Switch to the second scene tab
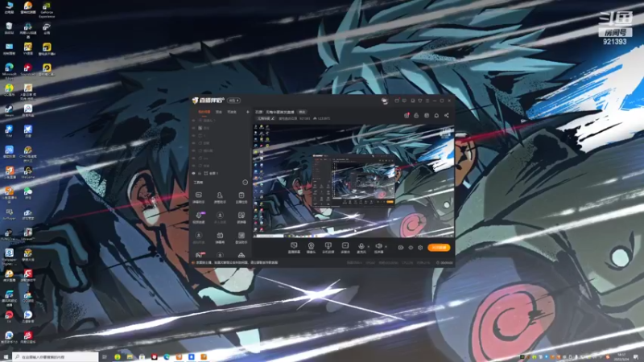644x362 pixels. [219, 112]
